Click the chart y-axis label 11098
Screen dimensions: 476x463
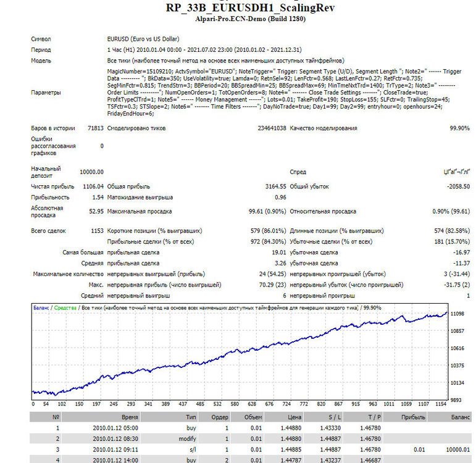point(457,314)
